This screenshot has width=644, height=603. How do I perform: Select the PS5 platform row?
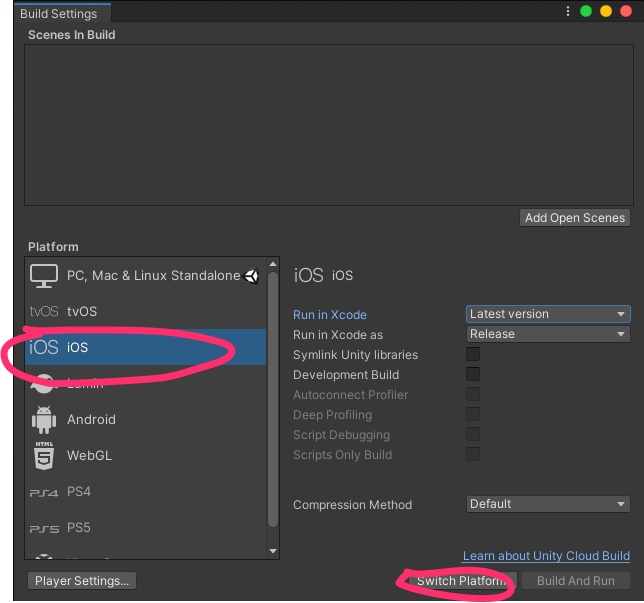145,528
